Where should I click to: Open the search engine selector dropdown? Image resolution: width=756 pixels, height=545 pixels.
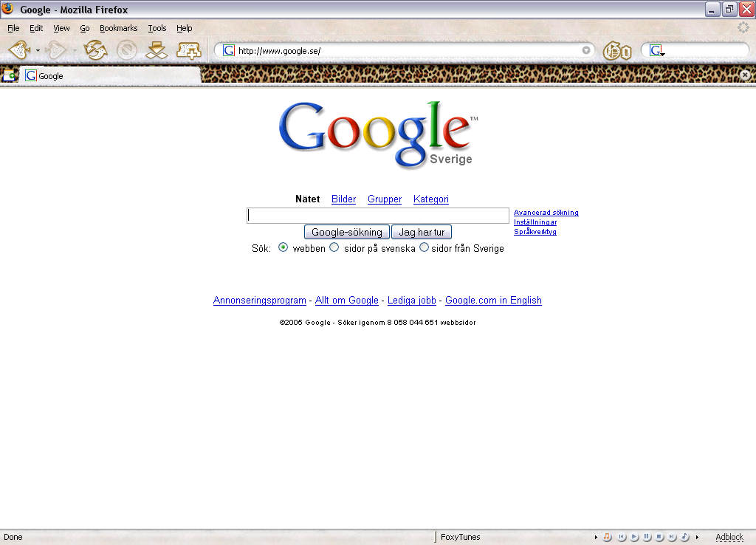click(656, 51)
